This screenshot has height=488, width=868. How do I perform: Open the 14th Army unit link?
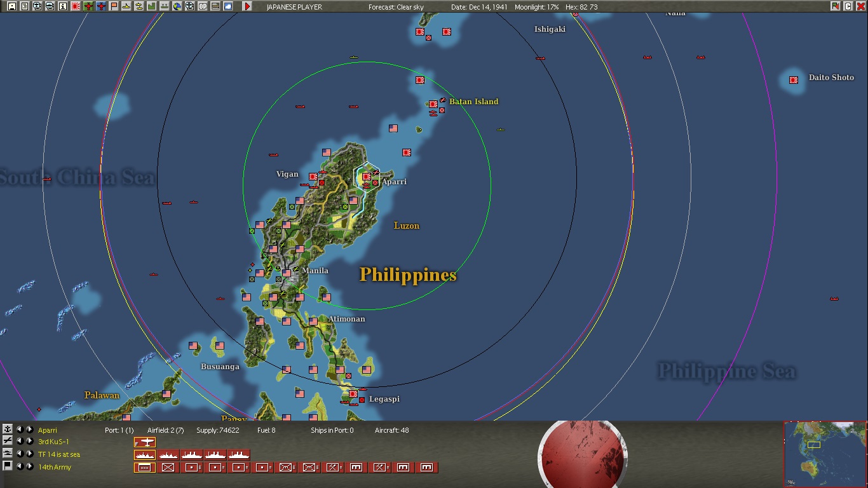coord(55,467)
